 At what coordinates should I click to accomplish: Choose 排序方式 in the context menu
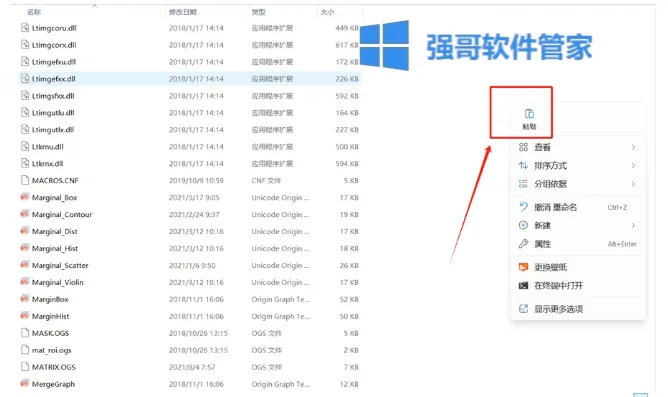tap(578, 166)
